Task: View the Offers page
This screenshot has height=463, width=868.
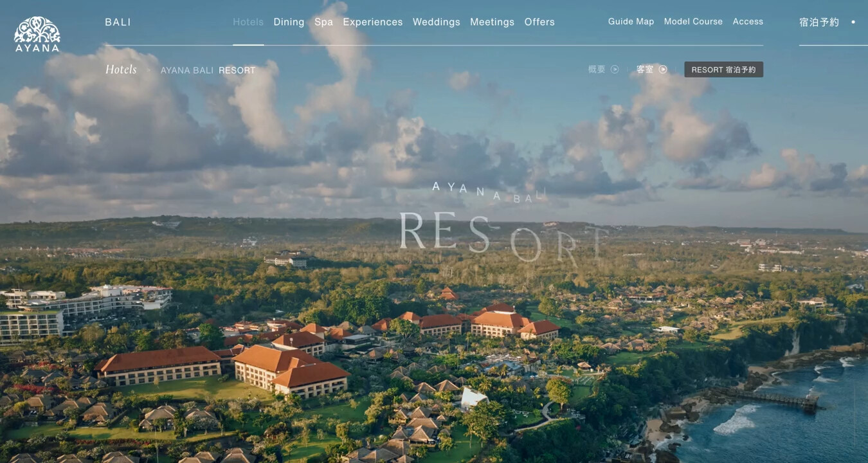Action: (539, 22)
